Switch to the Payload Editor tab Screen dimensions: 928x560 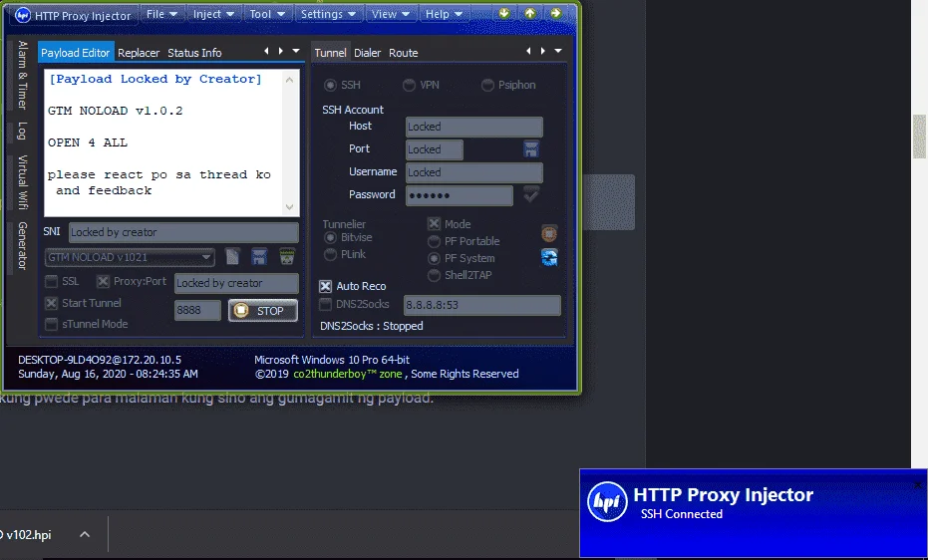pyautogui.click(x=75, y=53)
